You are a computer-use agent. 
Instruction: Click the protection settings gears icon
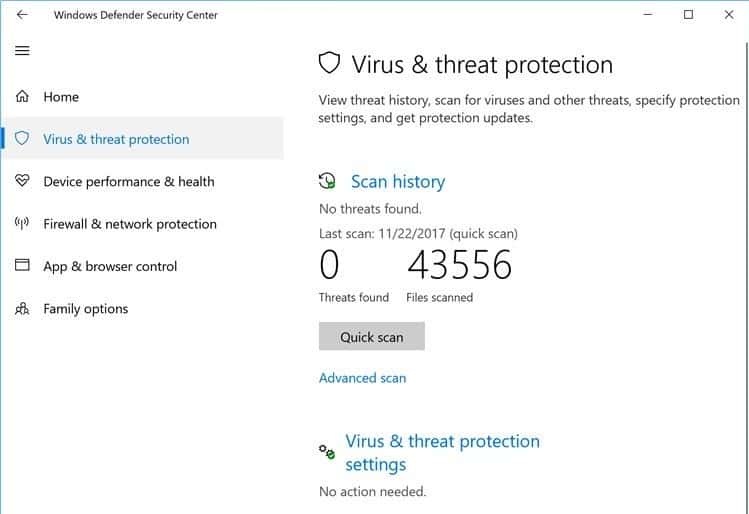[x=327, y=451]
